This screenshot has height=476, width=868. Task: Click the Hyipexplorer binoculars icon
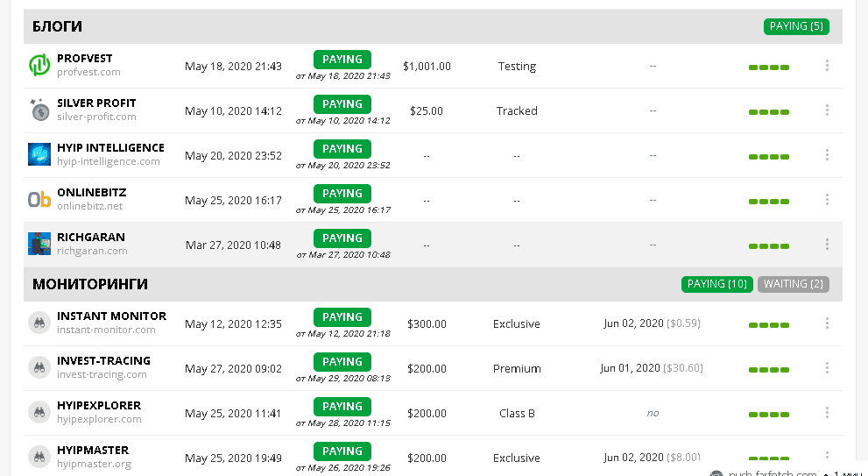tap(39, 412)
